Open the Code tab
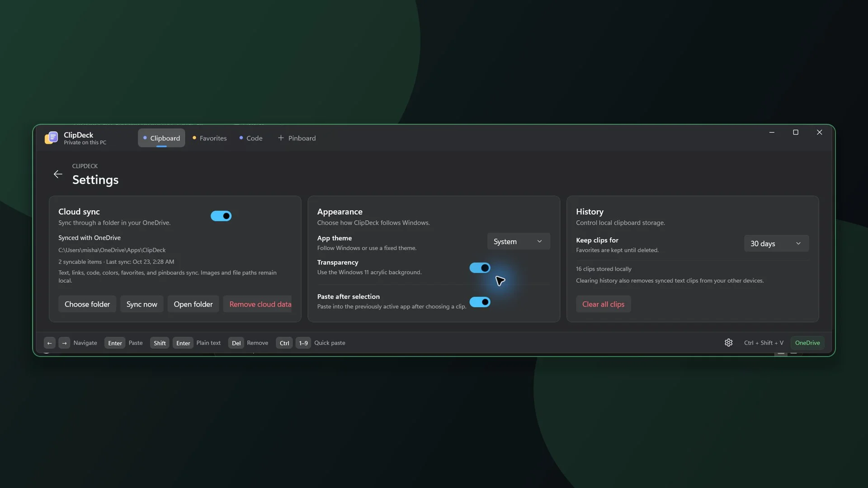Screen dimensions: 868x488 (x=251, y=138)
